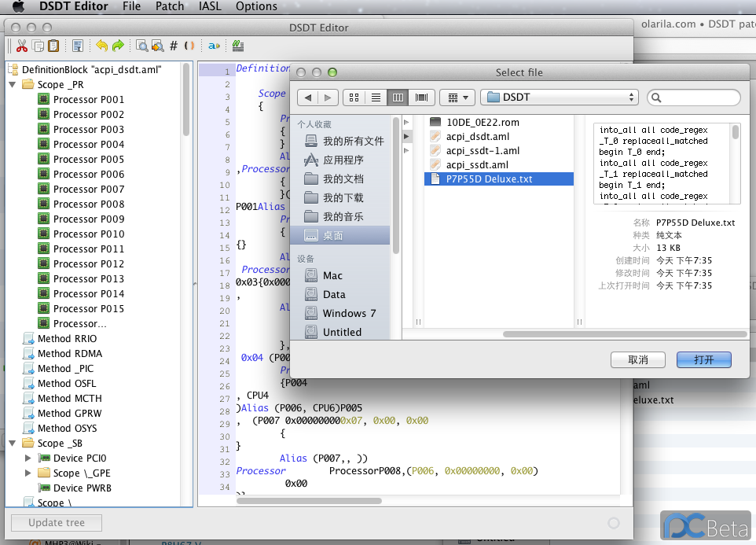The image size is (756, 545).
Task: Open the IASL menu
Action: click(210, 6)
